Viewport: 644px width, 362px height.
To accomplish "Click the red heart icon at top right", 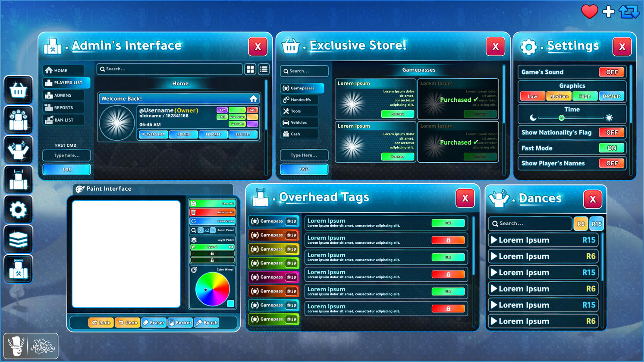I will coord(589,12).
